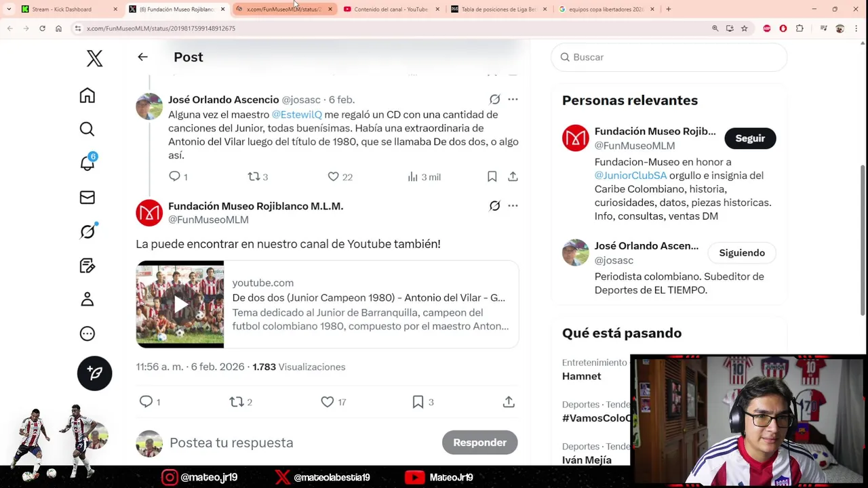Screen dimensions: 868x488
Task: Open Hamnet trending topic
Action: pos(581,376)
